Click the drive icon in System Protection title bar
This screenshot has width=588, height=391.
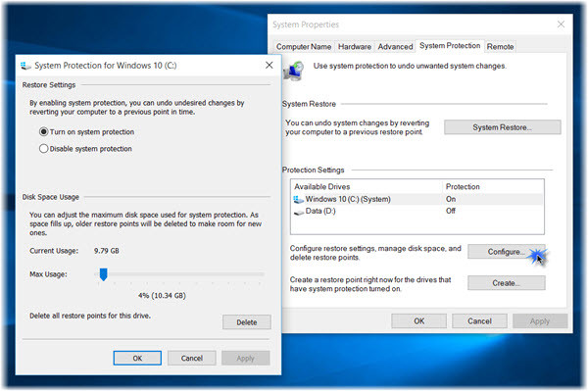tap(25, 66)
